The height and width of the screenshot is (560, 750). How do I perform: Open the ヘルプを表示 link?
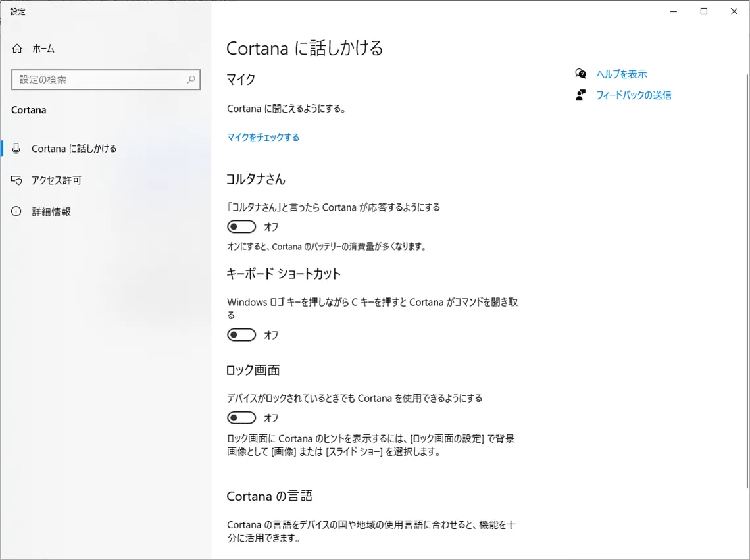pos(621,74)
